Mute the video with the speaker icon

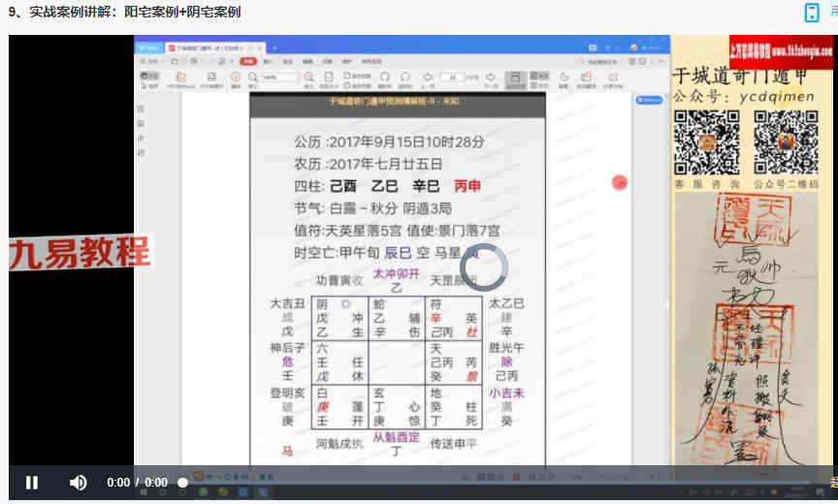(78, 483)
